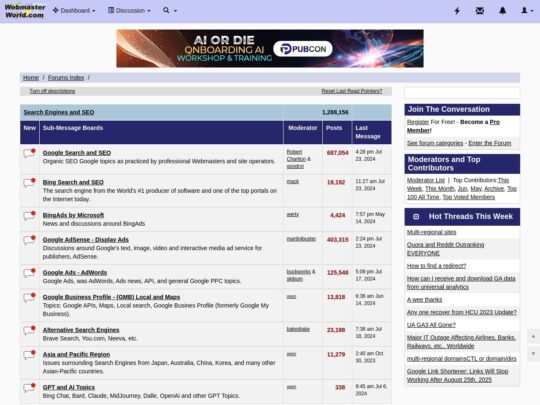Click the Pubcon AI or Die banner
The image size is (540, 405).
[x=270, y=49]
